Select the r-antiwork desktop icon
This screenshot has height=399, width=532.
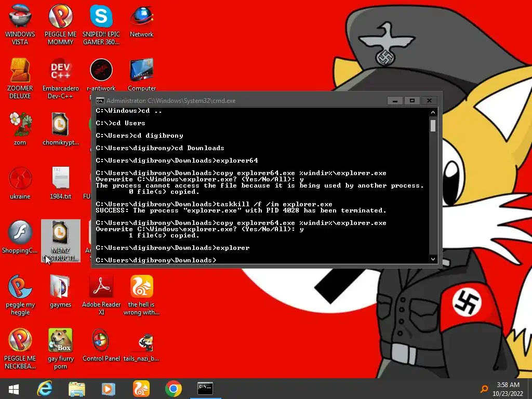[101, 75]
